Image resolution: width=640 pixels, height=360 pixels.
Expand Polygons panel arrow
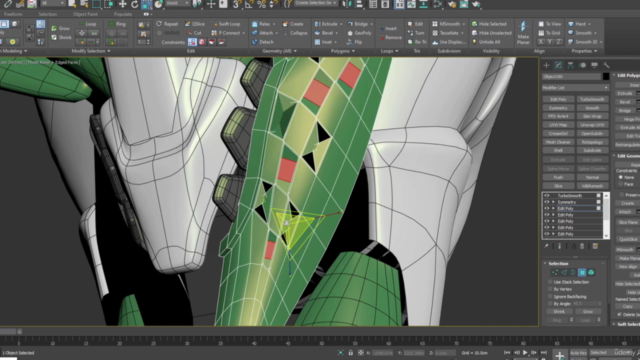coord(353,51)
